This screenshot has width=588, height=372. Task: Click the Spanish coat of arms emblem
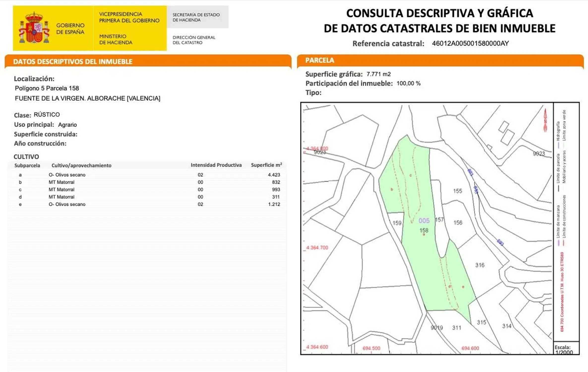[34, 29]
